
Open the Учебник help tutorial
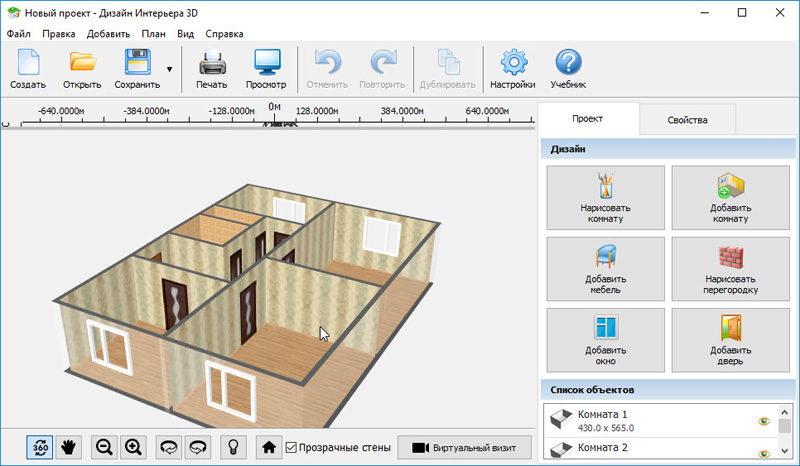click(568, 69)
